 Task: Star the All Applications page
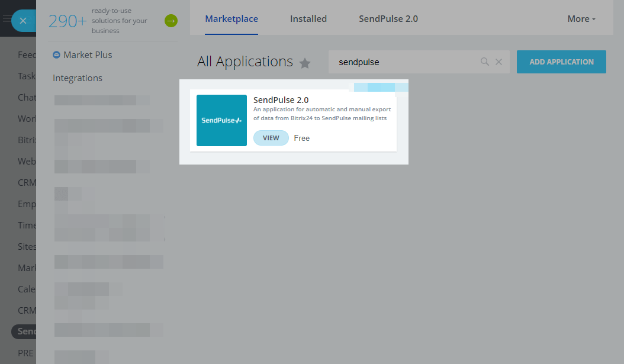click(x=305, y=63)
